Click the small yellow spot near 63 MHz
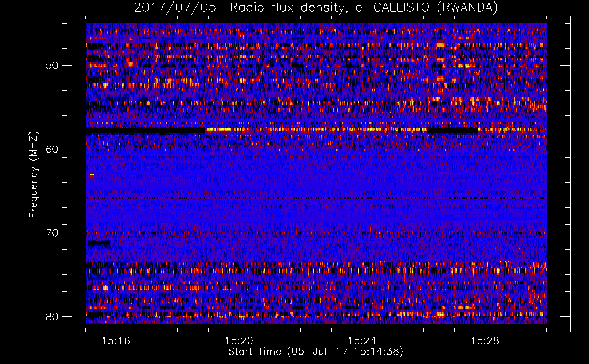589x364 pixels. pyautogui.click(x=92, y=175)
